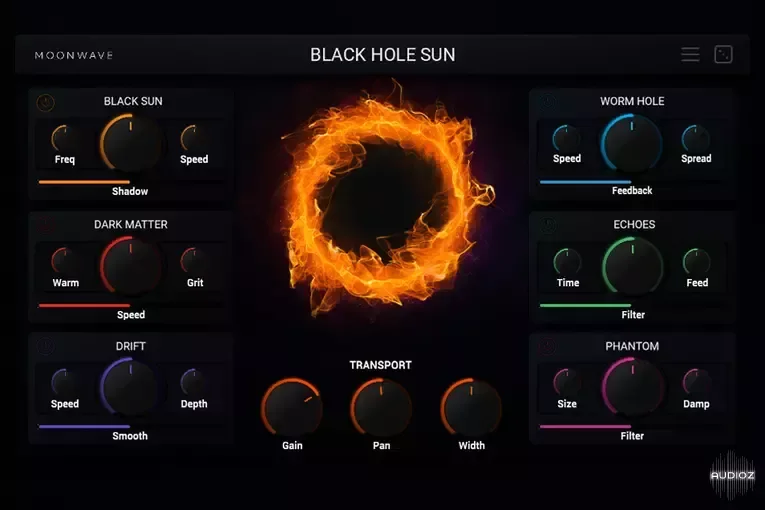Open the hamburger menu icon
The width and height of the screenshot is (765, 510).
click(x=690, y=55)
